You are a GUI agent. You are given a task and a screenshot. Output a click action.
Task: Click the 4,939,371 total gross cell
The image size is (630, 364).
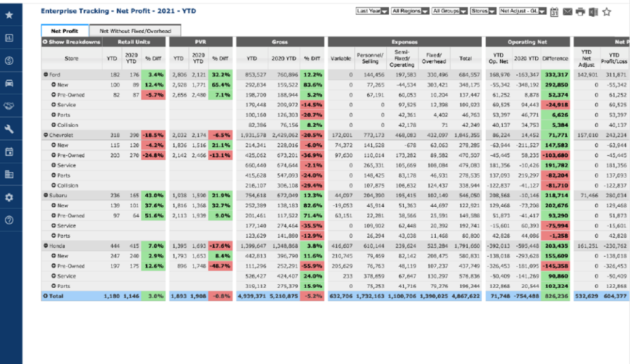click(252, 296)
